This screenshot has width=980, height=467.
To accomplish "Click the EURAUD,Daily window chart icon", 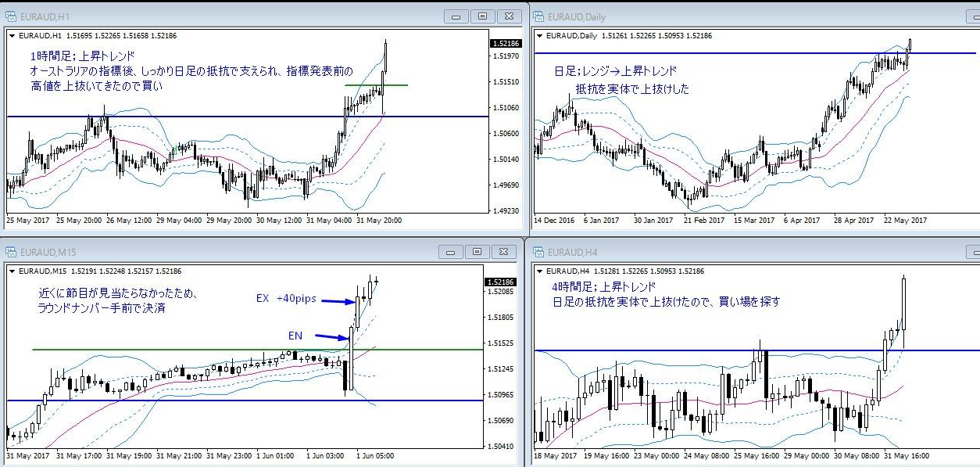I will (x=539, y=16).
